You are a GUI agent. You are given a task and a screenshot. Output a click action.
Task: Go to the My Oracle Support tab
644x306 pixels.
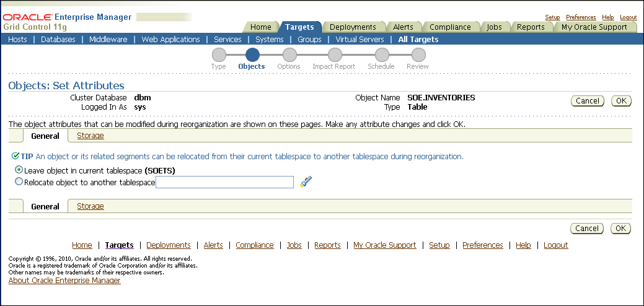click(594, 27)
